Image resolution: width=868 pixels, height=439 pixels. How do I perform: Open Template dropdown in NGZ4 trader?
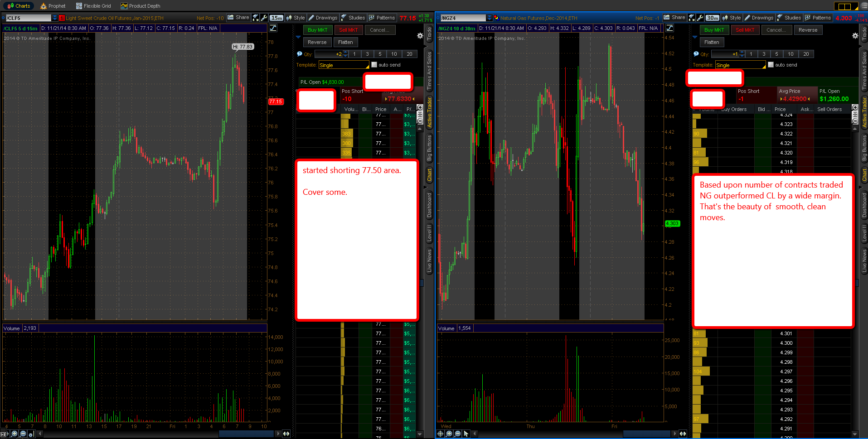(741, 65)
